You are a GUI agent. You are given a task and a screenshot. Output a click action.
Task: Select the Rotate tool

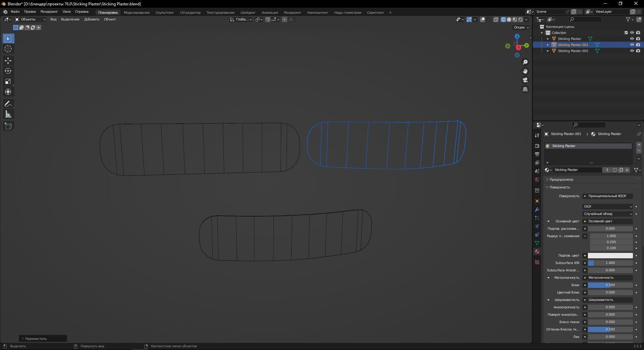pyautogui.click(x=8, y=71)
